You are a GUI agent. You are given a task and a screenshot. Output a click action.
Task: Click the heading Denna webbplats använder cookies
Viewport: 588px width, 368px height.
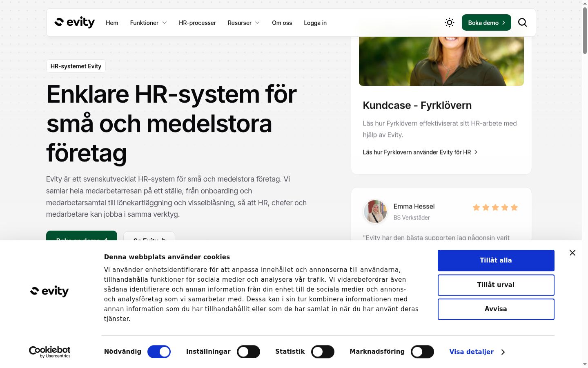coord(167,257)
